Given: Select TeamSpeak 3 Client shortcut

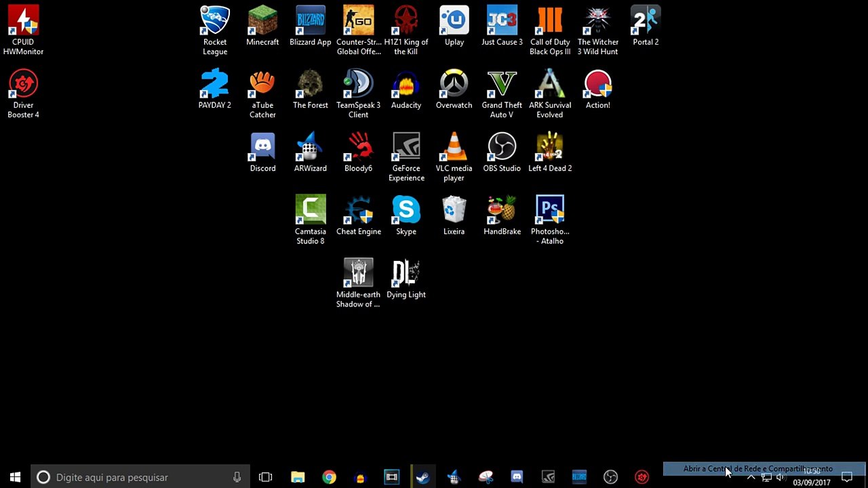Looking at the screenshot, I should click(x=359, y=94).
